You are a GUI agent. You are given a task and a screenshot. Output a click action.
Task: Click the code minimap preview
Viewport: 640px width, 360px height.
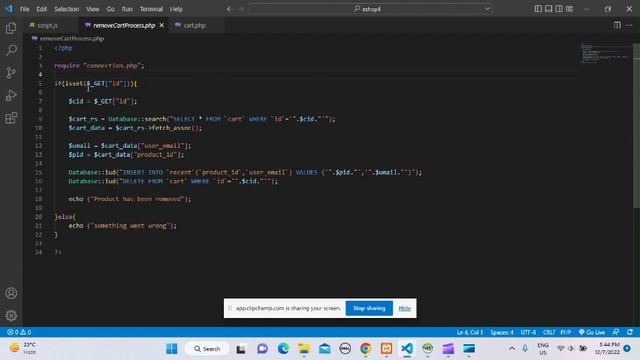click(606, 54)
